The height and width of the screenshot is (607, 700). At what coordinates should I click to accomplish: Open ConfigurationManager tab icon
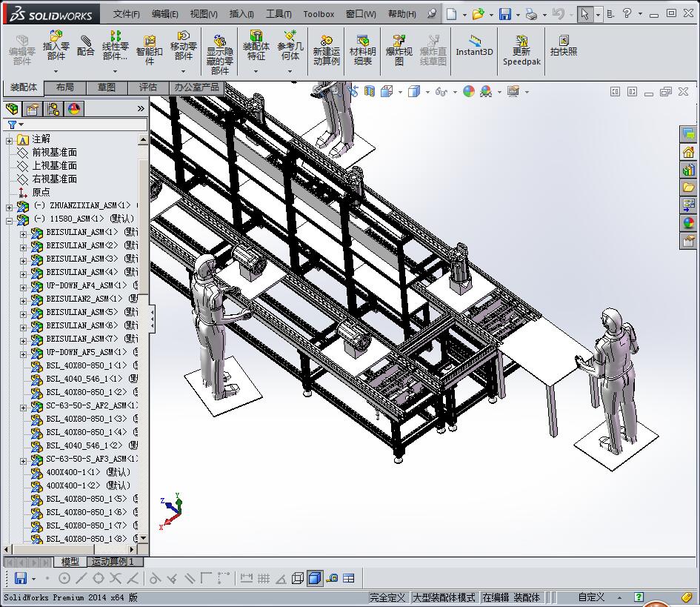pyautogui.click(x=53, y=108)
